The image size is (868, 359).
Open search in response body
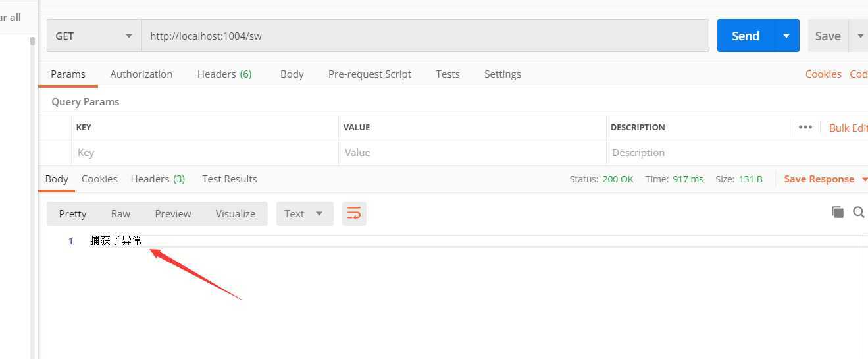858,212
